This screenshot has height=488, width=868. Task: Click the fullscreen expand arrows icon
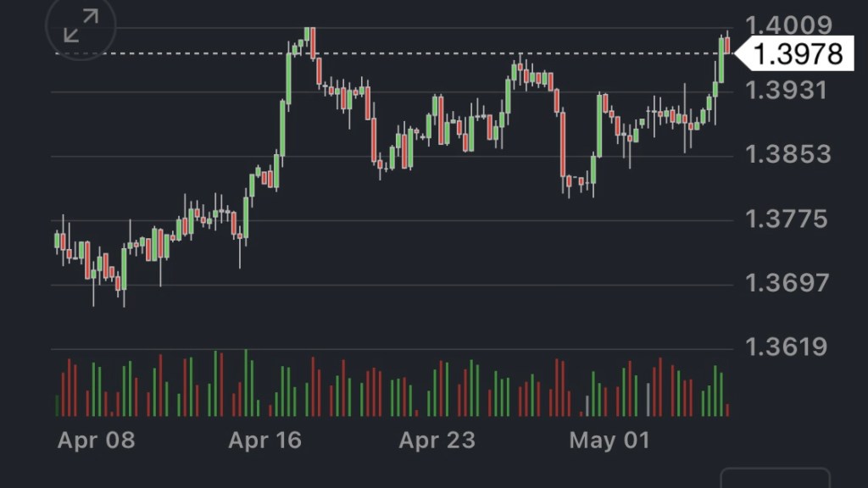pos(81,26)
